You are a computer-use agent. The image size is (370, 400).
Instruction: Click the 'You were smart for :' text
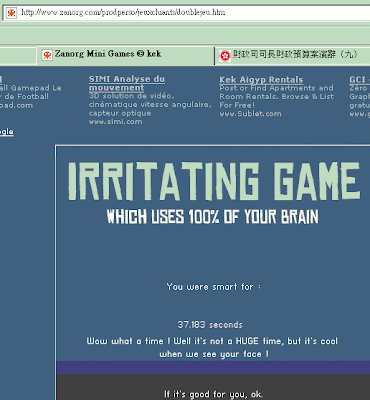(213, 287)
